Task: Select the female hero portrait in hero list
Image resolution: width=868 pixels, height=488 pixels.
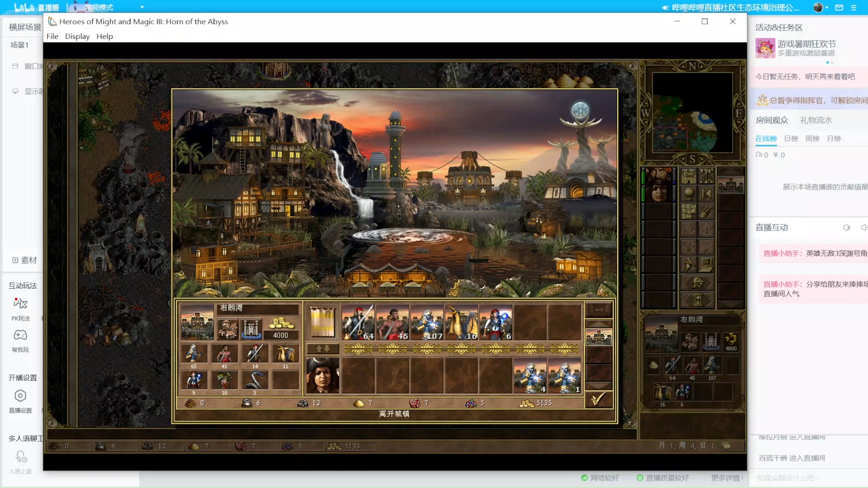Action: [659, 193]
